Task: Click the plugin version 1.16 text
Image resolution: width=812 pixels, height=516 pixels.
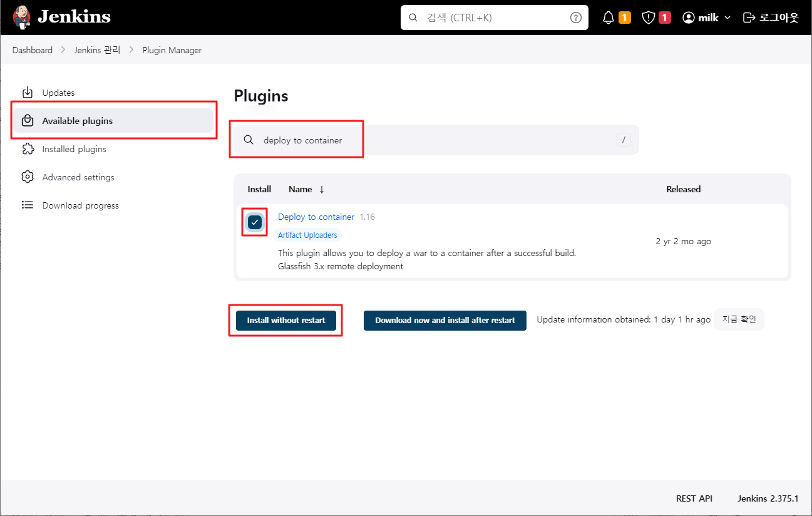Action: point(367,217)
